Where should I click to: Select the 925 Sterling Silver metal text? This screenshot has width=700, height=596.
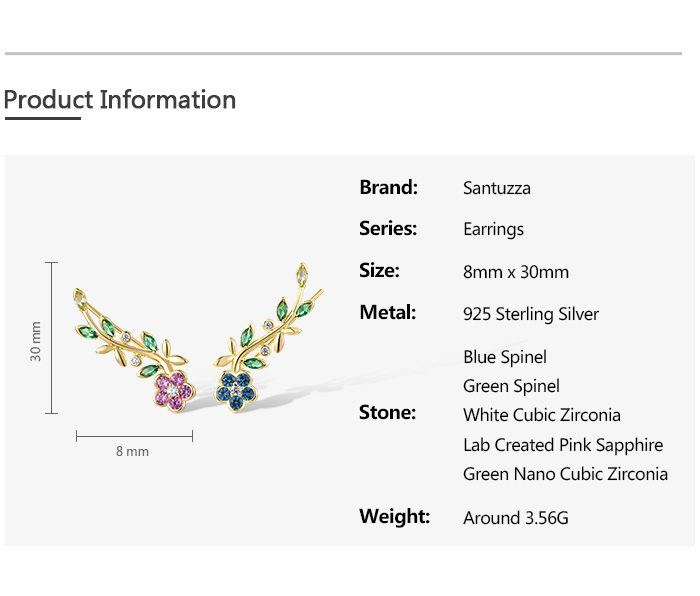531,314
